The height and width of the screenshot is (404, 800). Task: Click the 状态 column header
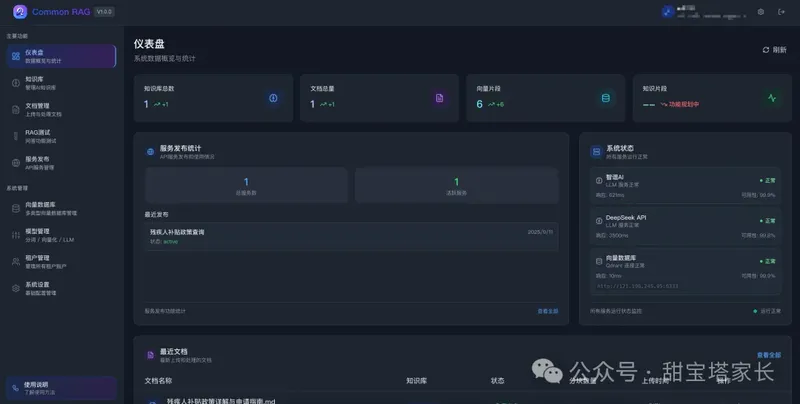[497, 381]
